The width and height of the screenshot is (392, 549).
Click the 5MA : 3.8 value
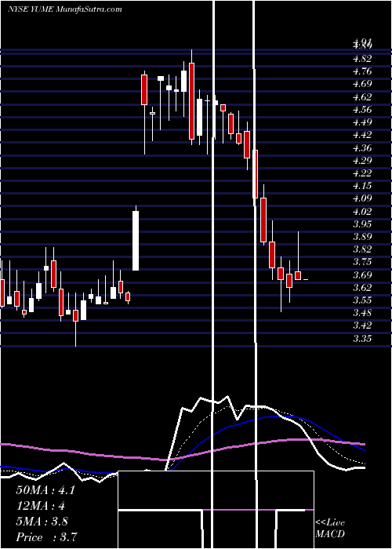(x=42, y=522)
